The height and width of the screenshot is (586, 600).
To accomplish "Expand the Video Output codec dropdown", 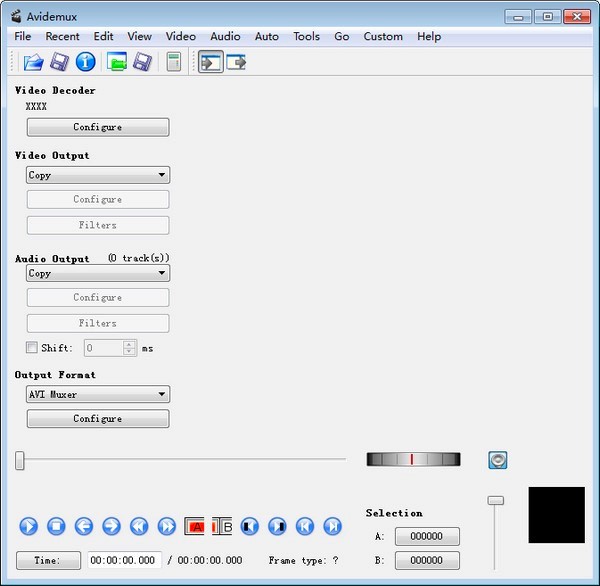I will [x=97, y=175].
